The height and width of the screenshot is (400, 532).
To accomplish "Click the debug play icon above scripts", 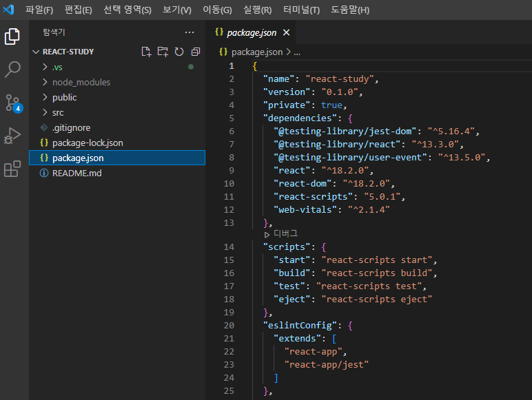I will (267, 234).
